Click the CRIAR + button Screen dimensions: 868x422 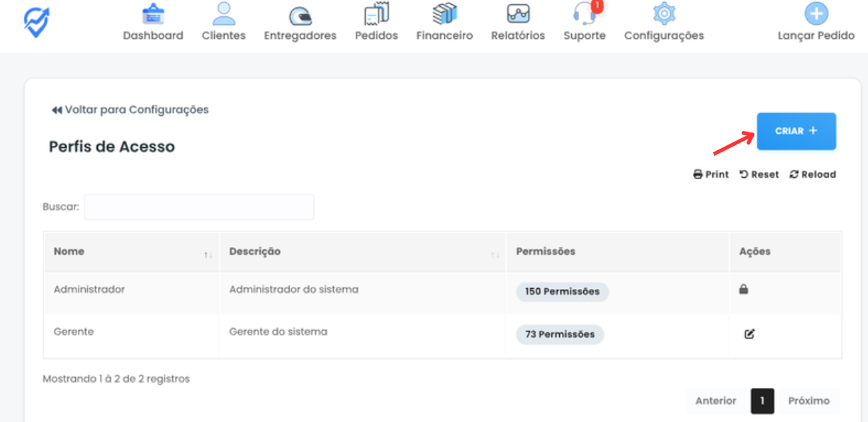point(796,131)
